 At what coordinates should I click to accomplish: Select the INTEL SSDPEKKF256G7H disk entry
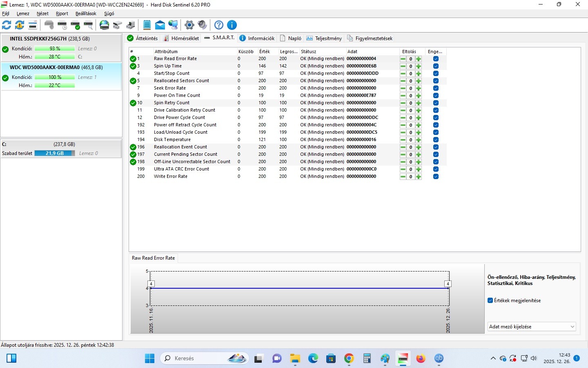(x=61, y=48)
